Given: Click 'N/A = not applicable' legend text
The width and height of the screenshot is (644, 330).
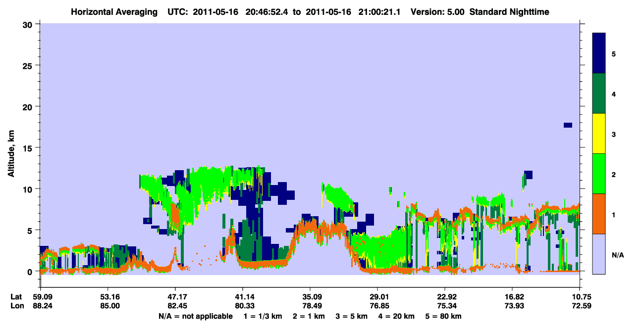Looking at the screenshot, I should click(195, 316).
